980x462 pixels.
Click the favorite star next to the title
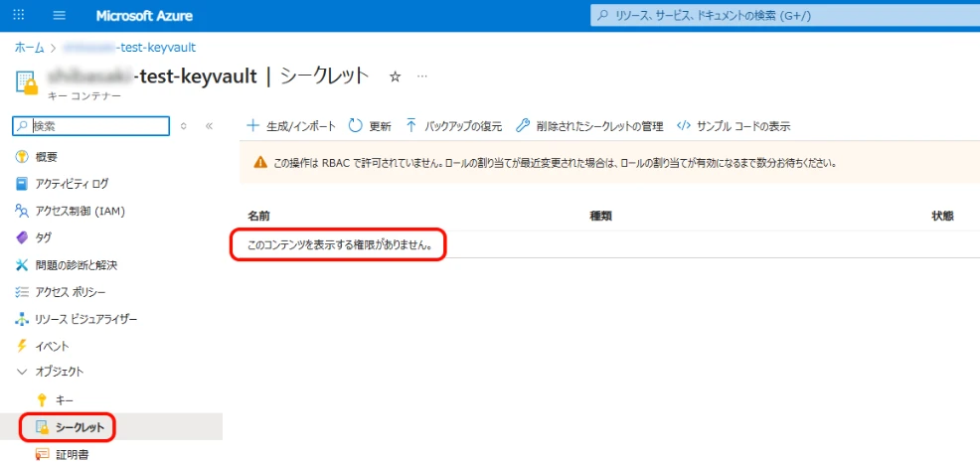coord(395,77)
